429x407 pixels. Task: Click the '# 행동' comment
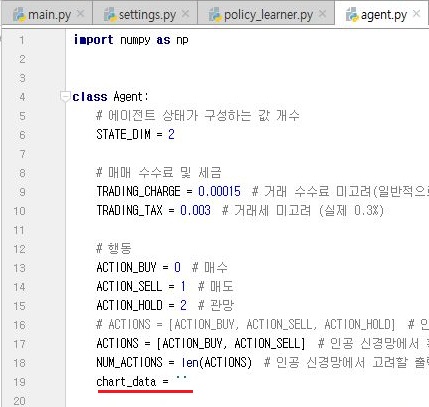pyautogui.click(x=114, y=249)
